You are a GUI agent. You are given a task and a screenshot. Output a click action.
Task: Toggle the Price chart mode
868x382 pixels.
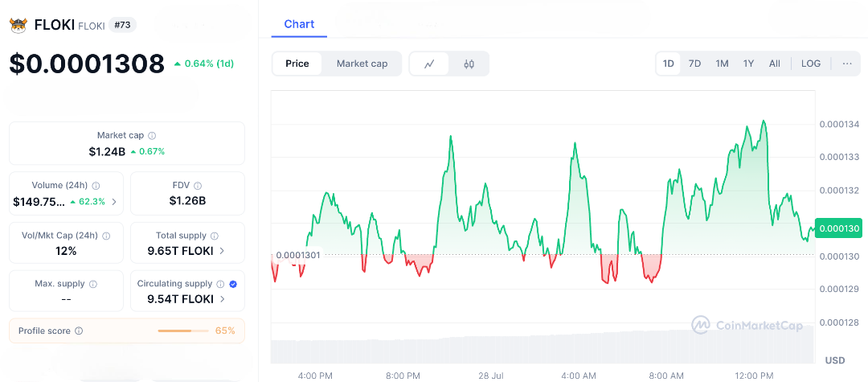coord(297,64)
